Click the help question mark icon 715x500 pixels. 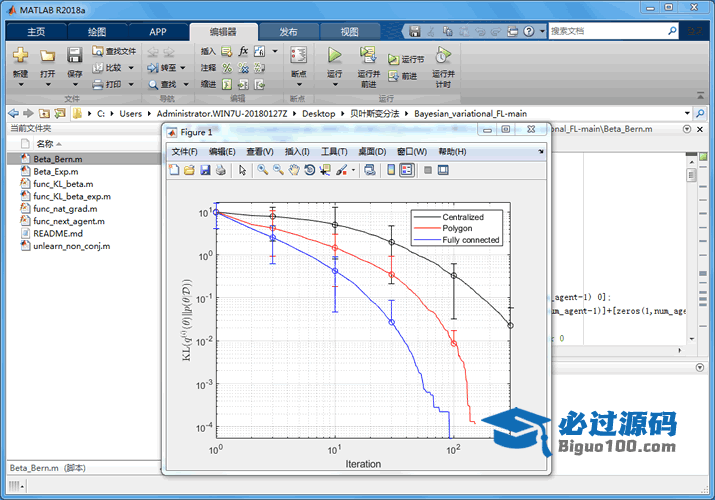[528, 31]
